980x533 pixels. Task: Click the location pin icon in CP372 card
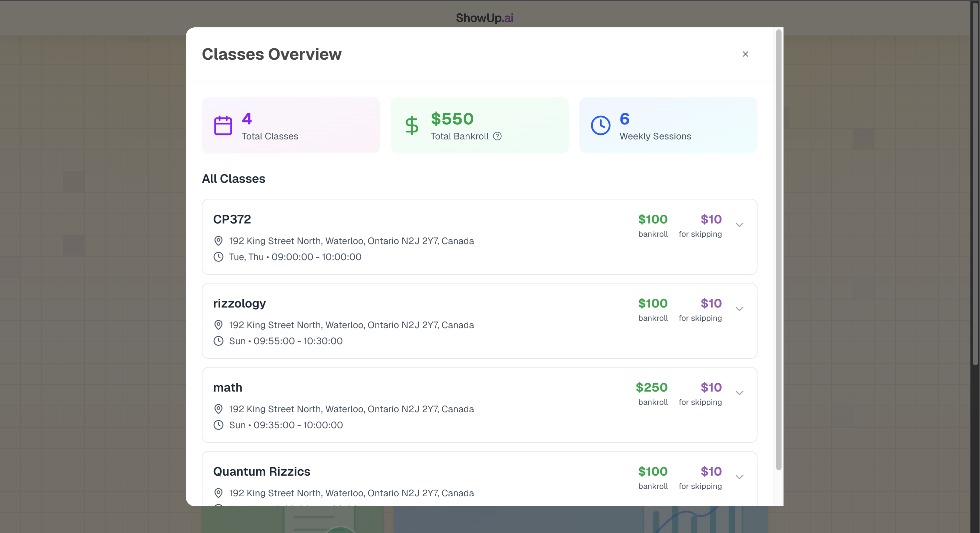218,241
